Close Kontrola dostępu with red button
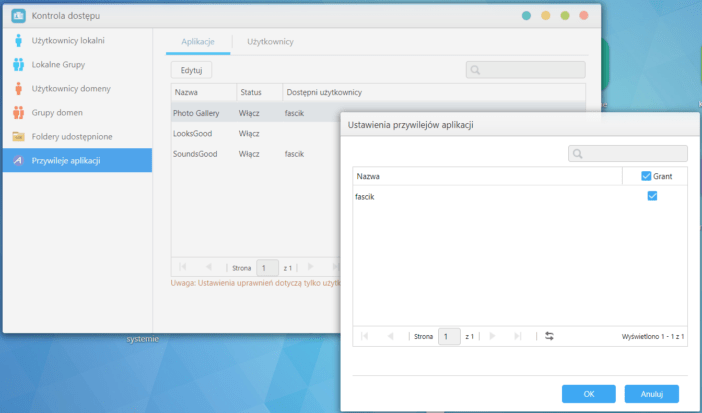The height and width of the screenshot is (413, 702). [584, 16]
